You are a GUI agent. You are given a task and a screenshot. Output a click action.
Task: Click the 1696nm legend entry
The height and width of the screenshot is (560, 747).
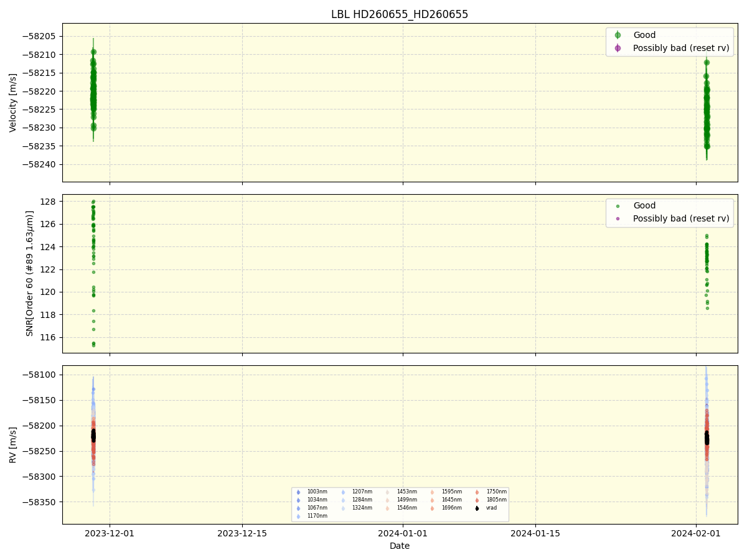pos(451,508)
